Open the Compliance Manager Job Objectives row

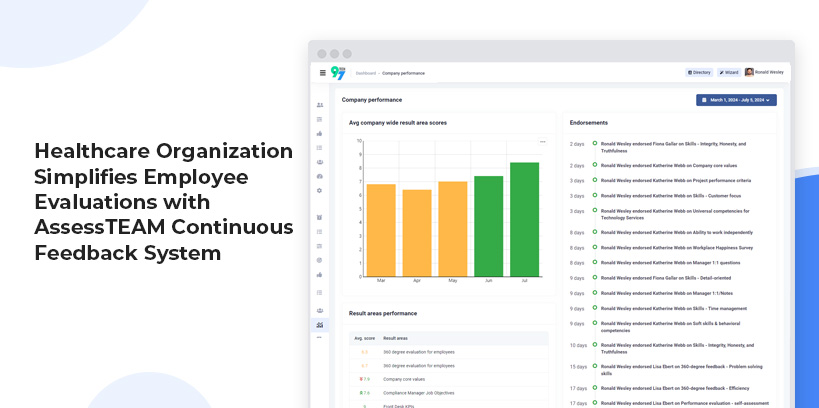pyautogui.click(x=449, y=393)
